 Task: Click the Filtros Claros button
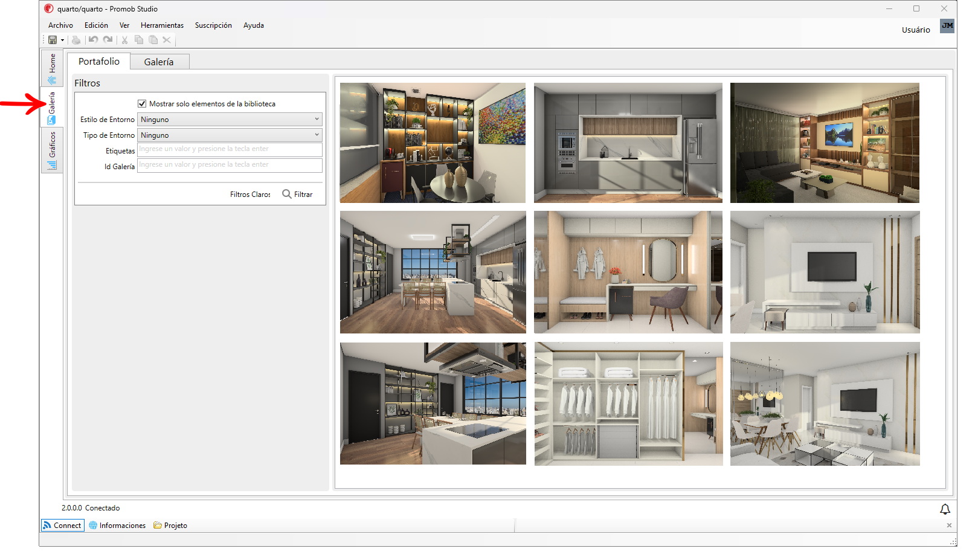250,195
